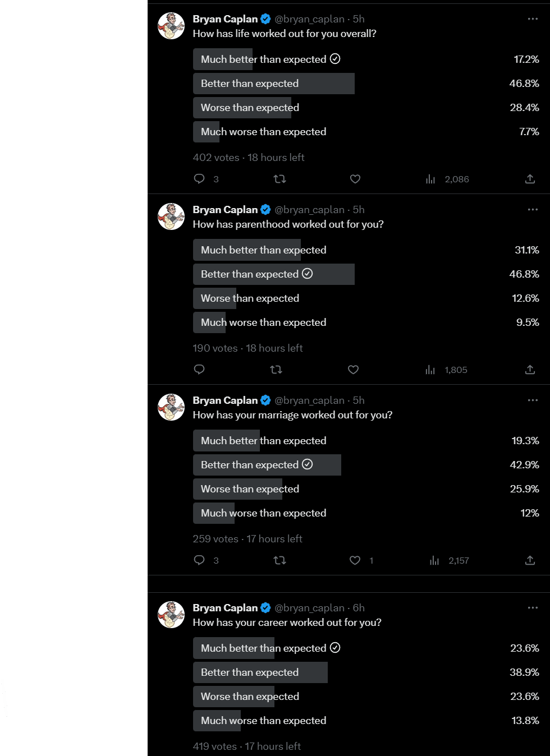The height and width of the screenshot is (756, 550).
Task: Repost the life overall poll tweet
Action: (x=279, y=179)
